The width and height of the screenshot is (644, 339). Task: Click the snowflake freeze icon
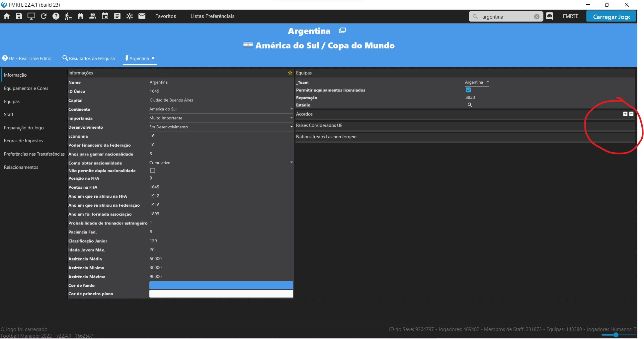click(x=129, y=16)
